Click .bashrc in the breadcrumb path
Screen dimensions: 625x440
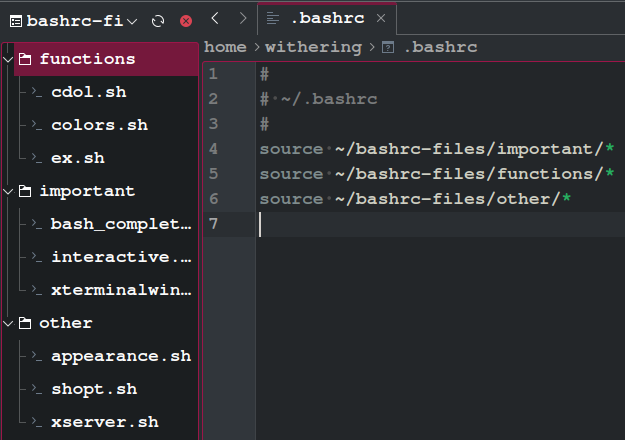click(440, 47)
